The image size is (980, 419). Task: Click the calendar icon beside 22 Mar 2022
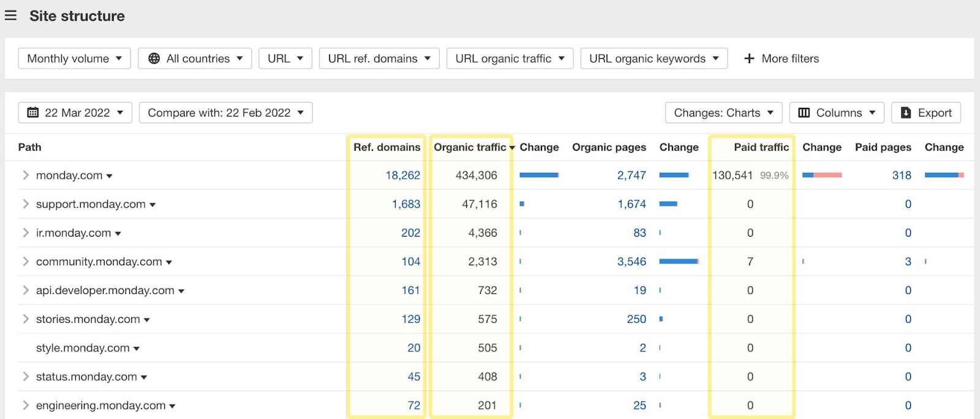click(33, 113)
